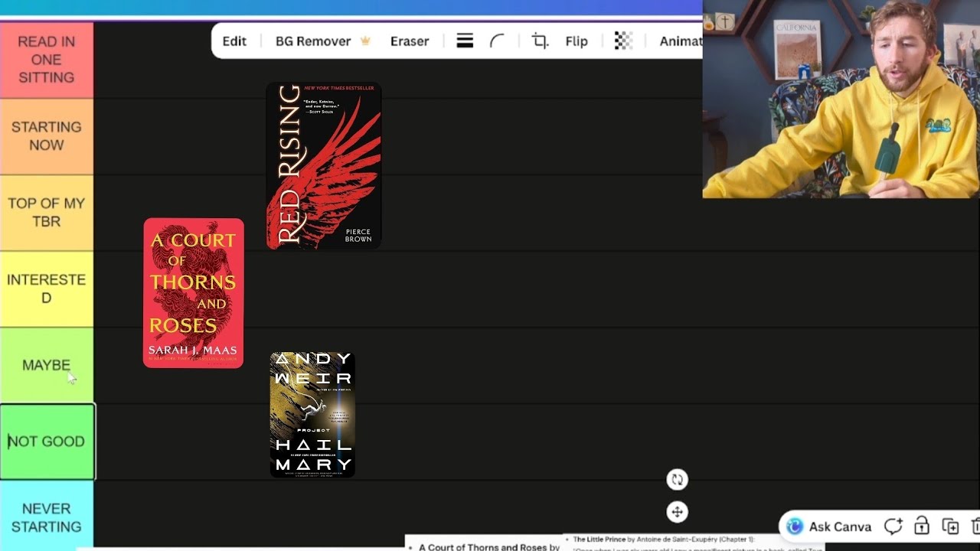The height and width of the screenshot is (551, 980).
Task: Click the TOP OF MY TBR tier label
Action: pyautogui.click(x=47, y=213)
